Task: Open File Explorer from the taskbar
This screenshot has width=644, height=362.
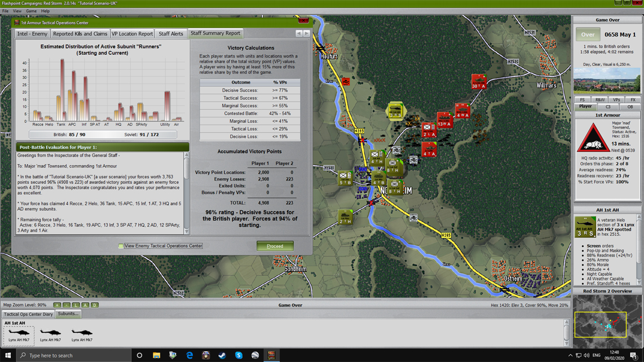Action: (156, 355)
